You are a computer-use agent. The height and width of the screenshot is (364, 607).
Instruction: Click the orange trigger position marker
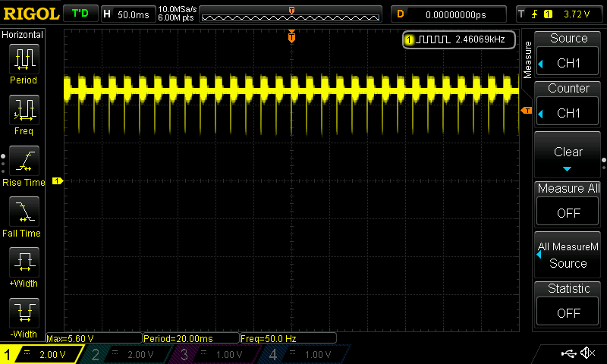291,37
